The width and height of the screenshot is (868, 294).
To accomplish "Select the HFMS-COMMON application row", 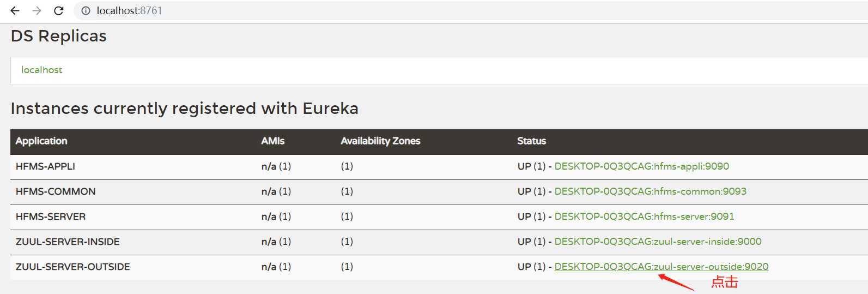I will pos(439,192).
